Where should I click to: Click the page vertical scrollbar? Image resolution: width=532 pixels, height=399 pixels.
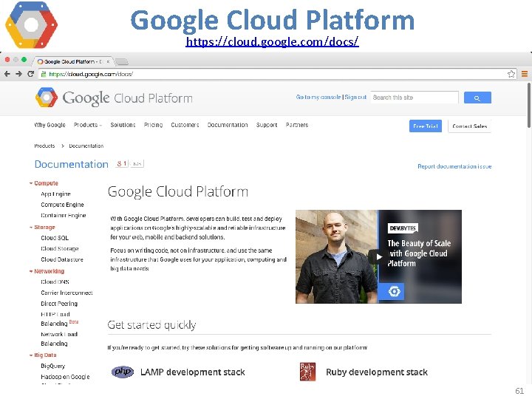pos(529,104)
